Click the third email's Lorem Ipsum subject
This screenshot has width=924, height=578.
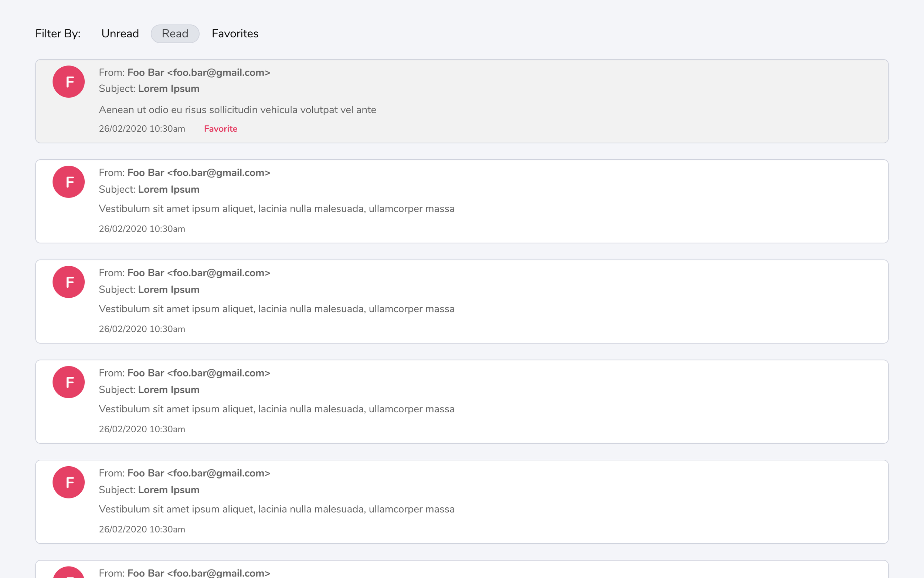coord(169,290)
